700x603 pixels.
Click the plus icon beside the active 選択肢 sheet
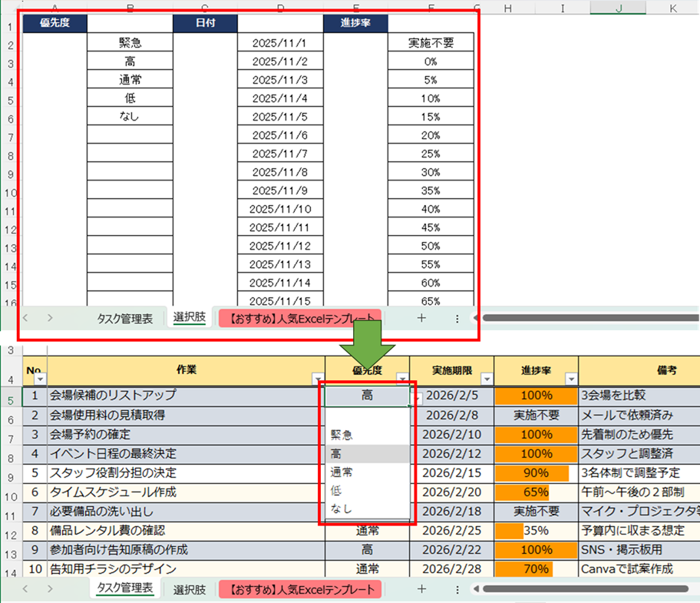(421, 318)
